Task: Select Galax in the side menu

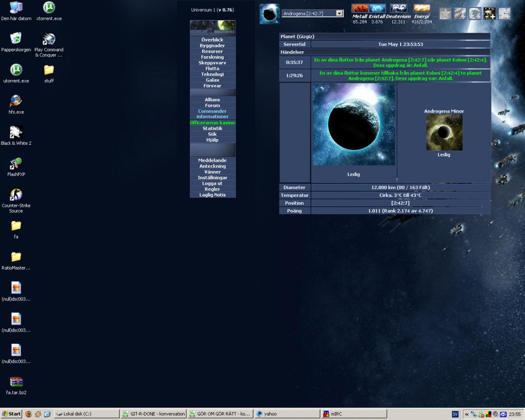Action: [x=212, y=80]
